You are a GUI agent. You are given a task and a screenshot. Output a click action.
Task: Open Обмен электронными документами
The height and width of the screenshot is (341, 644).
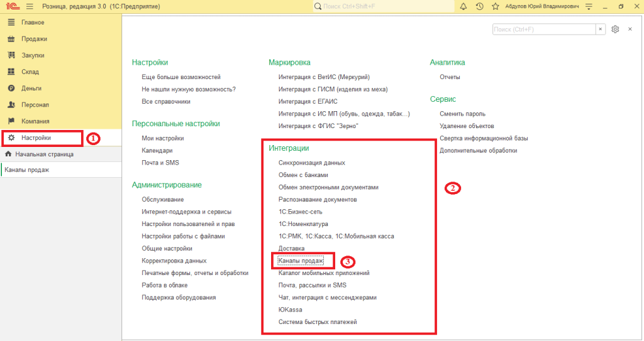coord(328,187)
